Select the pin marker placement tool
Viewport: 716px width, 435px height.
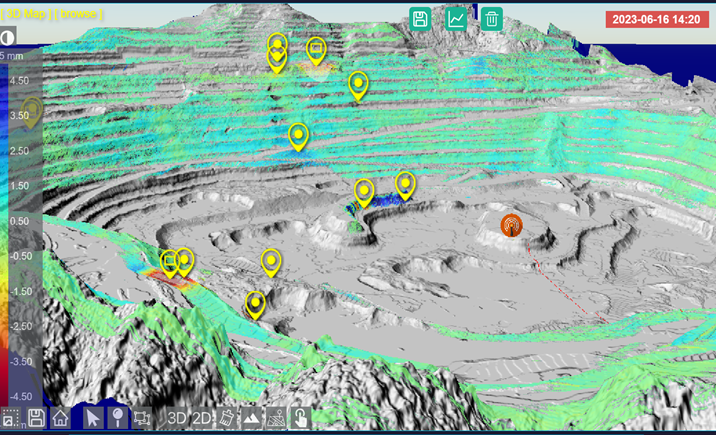click(117, 418)
